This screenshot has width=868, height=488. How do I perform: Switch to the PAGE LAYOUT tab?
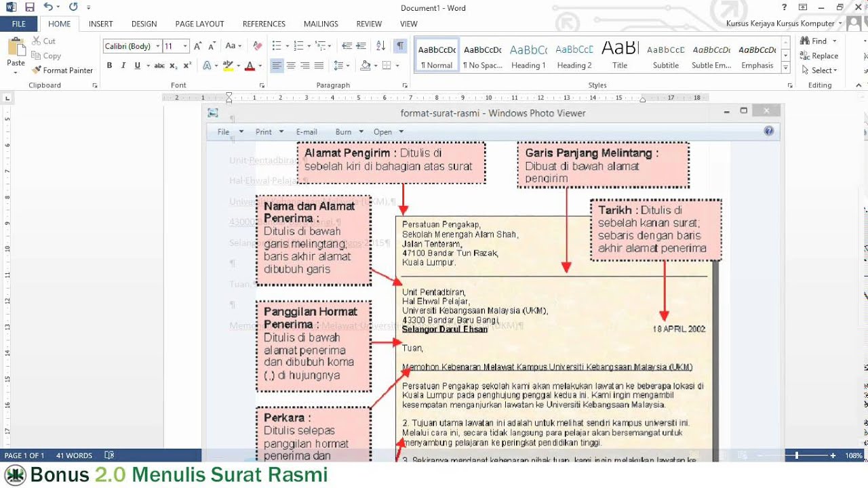click(x=199, y=24)
